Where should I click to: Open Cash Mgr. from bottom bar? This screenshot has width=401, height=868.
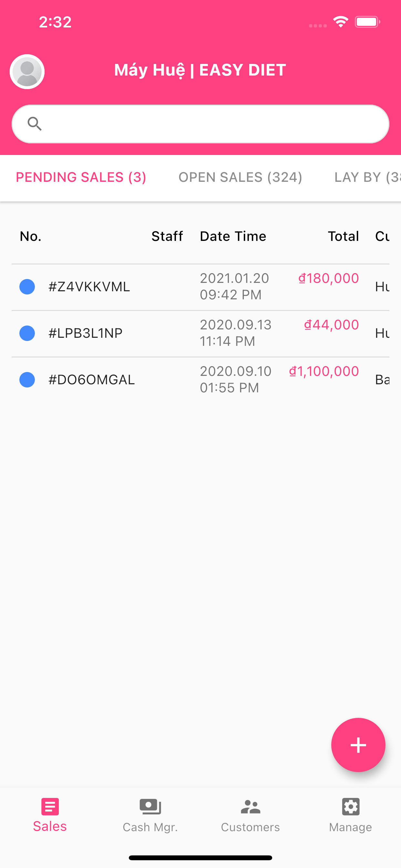(x=150, y=815)
